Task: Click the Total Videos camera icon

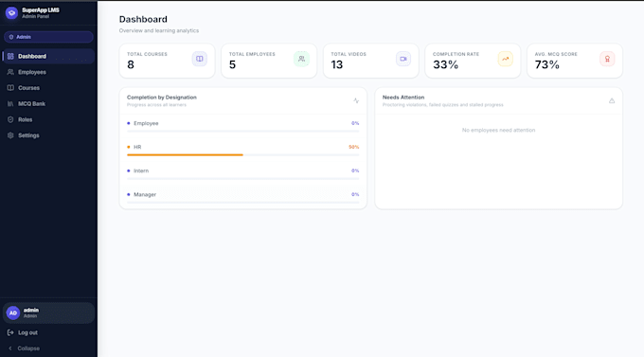Action: point(403,59)
